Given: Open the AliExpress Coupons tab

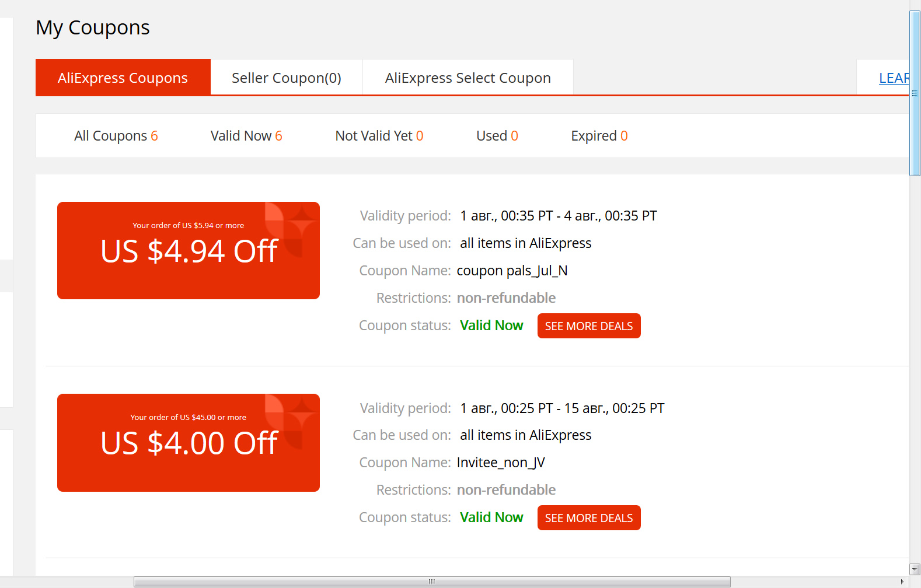Looking at the screenshot, I should [x=123, y=78].
